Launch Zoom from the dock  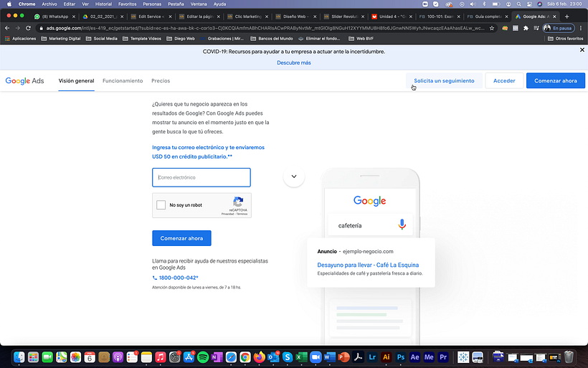click(x=316, y=357)
